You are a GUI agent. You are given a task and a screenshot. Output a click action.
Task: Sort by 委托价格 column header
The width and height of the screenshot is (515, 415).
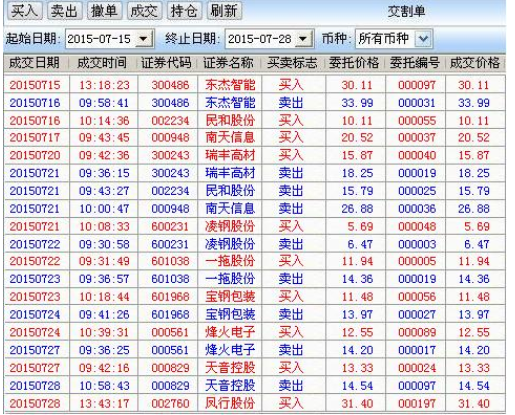354,63
